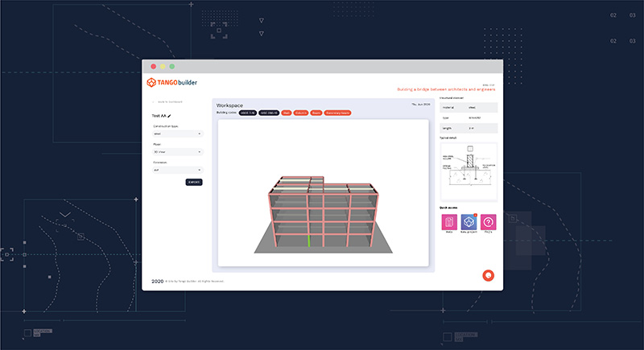Screen dimensions: 644x350
Task: Expand the Model 3D view dropdown
Action: (177, 152)
